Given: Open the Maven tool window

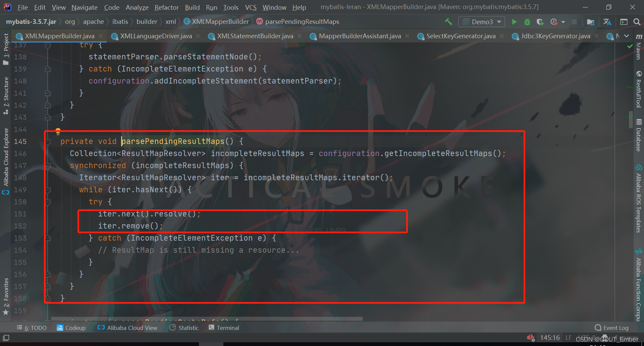Looking at the screenshot, I should (639, 46).
